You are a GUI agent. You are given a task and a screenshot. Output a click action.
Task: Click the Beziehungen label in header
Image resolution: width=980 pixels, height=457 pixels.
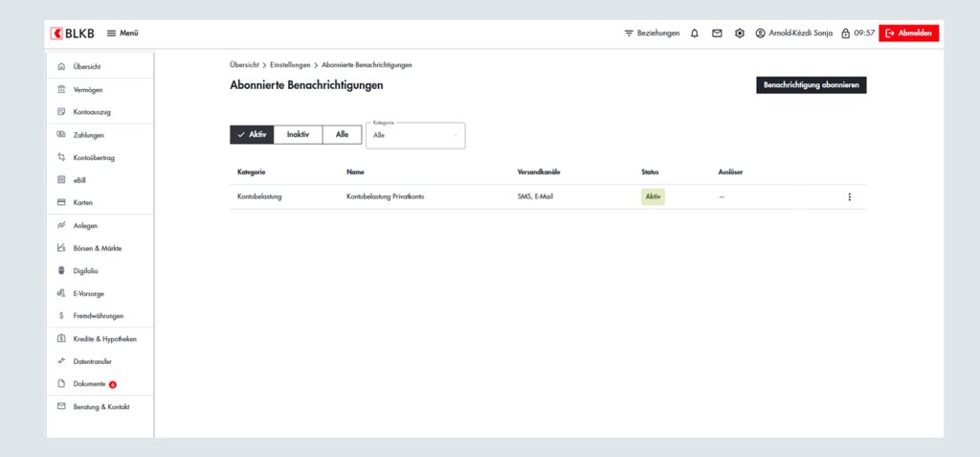point(658,34)
